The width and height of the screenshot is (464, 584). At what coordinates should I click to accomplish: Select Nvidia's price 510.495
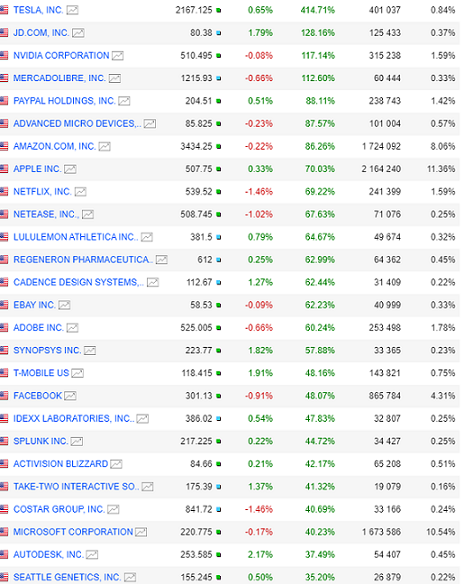pos(196,55)
